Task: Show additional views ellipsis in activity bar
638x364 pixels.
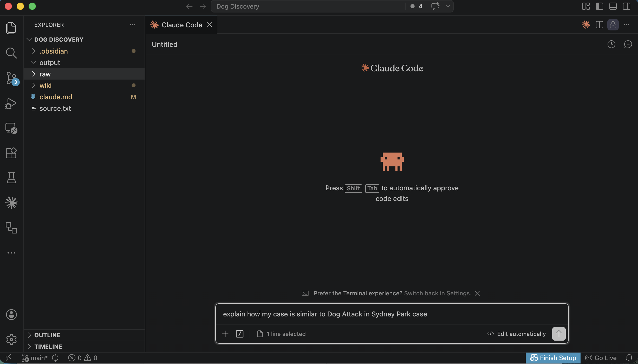Action: tap(11, 253)
